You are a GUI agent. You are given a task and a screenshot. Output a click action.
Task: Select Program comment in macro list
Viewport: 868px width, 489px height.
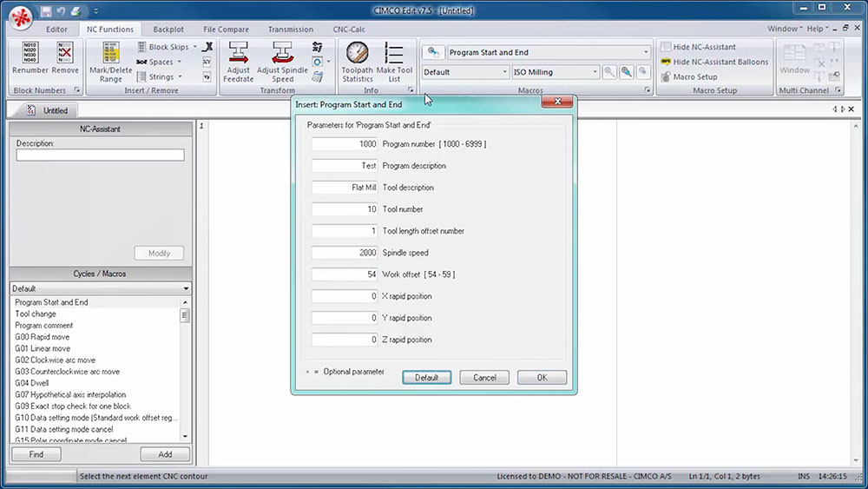click(x=43, y=326)
